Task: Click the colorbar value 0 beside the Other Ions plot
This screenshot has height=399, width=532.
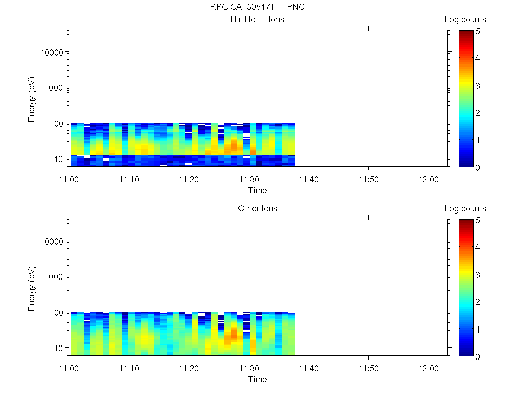Action: pyautogui.click(x=478, y=357)
